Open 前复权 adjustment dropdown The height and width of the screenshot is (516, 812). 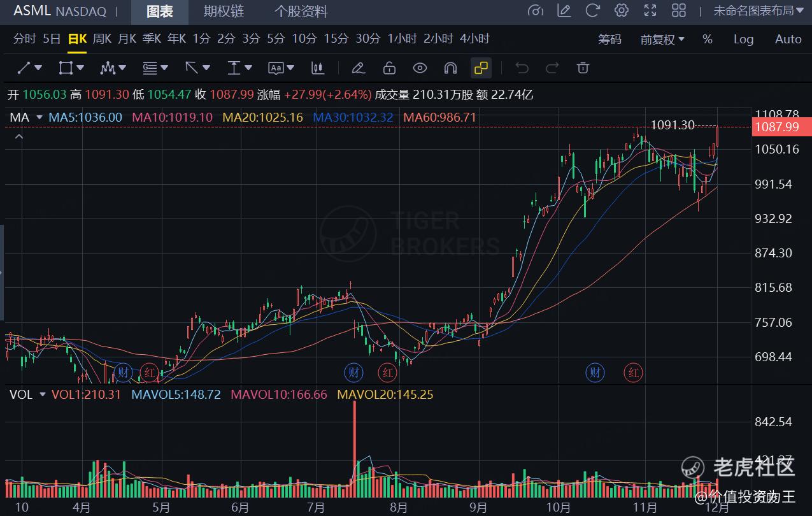click(662, 39)
